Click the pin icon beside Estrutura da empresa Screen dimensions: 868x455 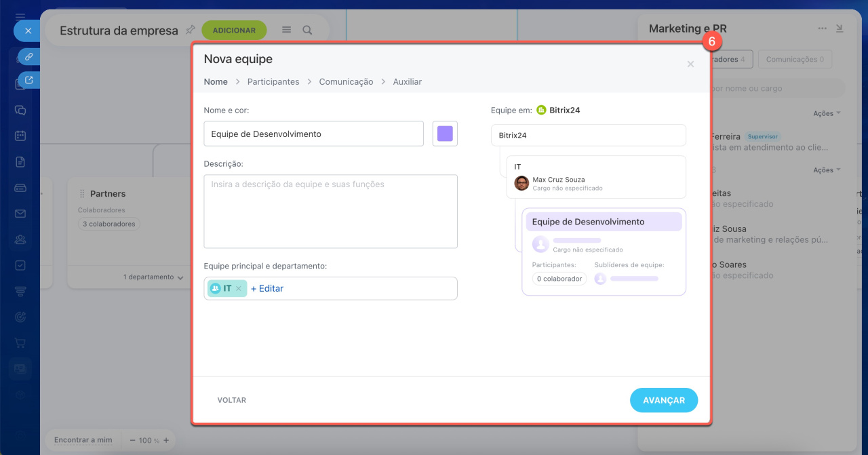(191, 30)
